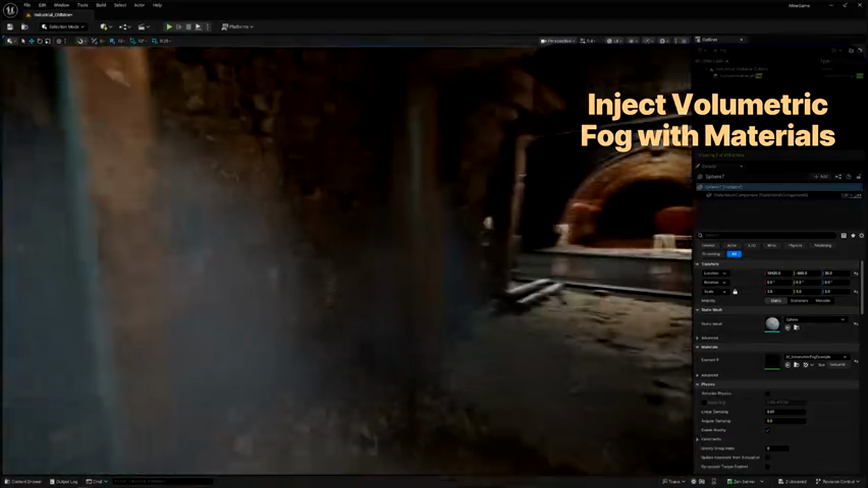Click the green Play button in toolbar

pos(169,26)
